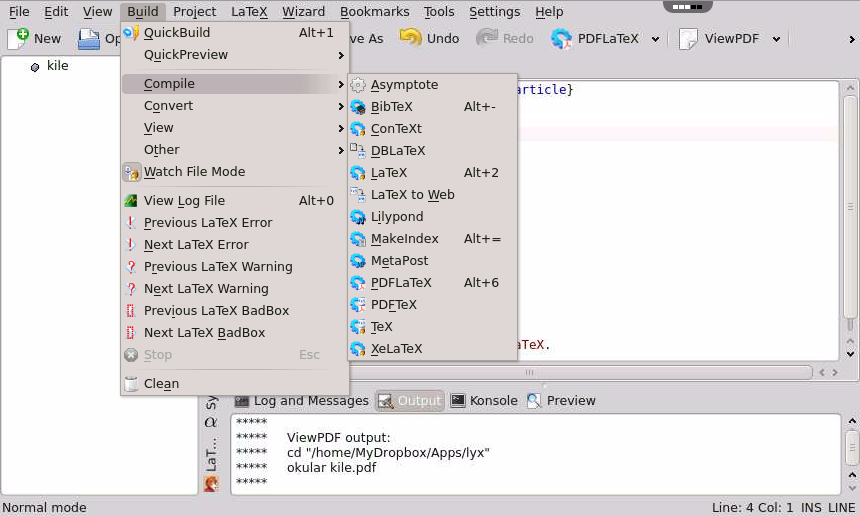Choose MetaPost compile entry
The width and height of the screenshot is (860, 516).
pyautogui.click(x=432, y=260)
